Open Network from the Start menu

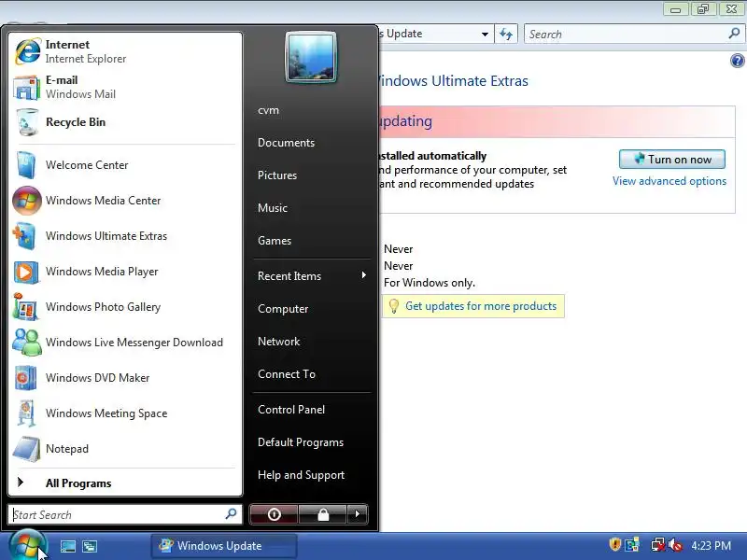278,342
